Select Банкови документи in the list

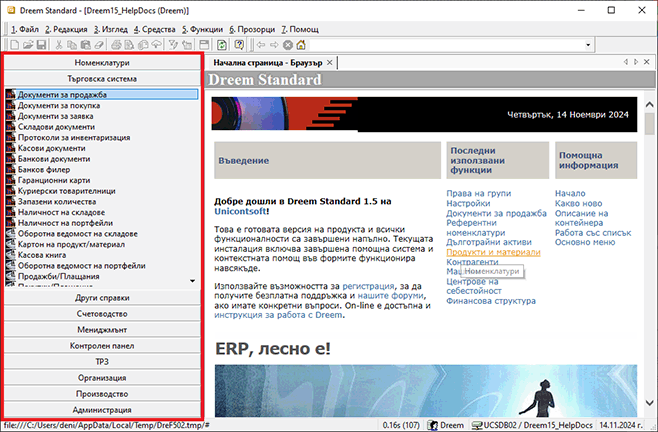[54, 159]
